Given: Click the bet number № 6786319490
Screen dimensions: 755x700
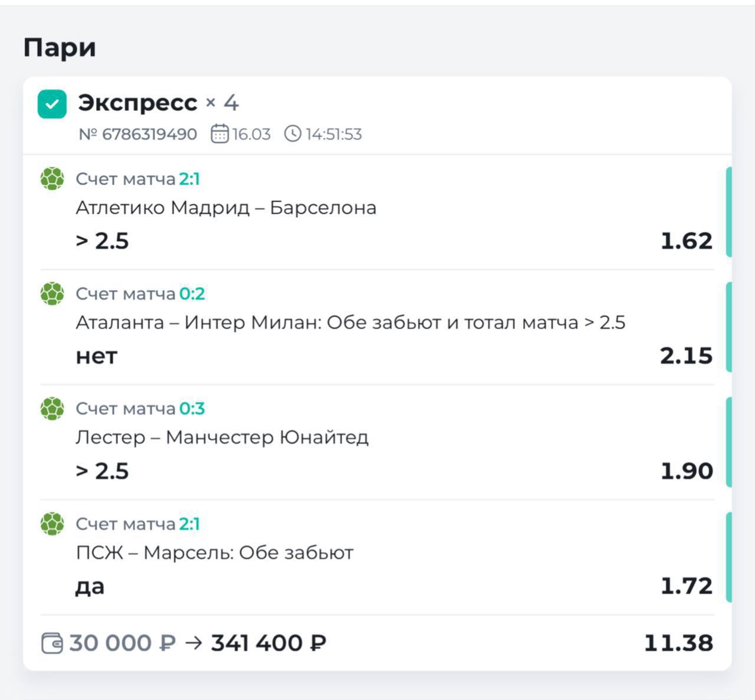Looking at the screenshot, I should pyautogui.click(x=138, y=134).
